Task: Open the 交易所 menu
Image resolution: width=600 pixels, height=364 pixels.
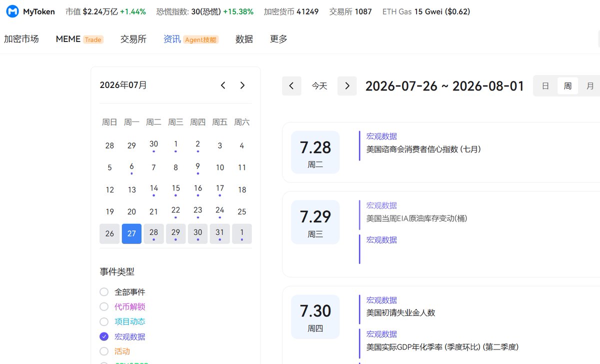Action: (133, 39)
